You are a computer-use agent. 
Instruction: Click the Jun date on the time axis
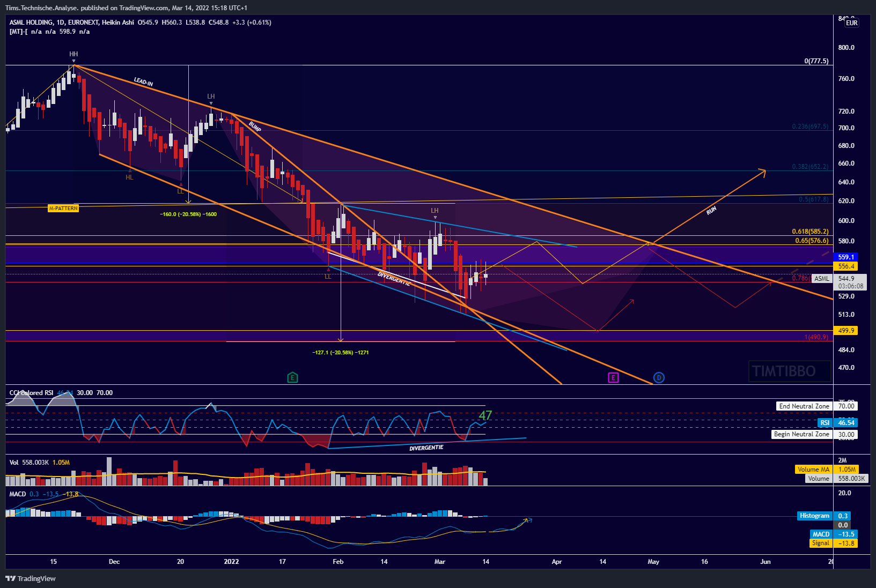pos(765,562)
